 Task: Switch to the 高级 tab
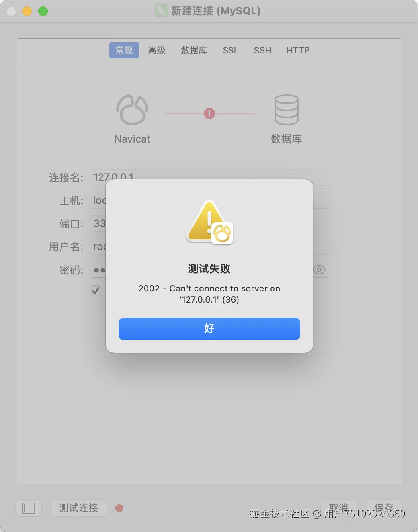tap(157, 50)
